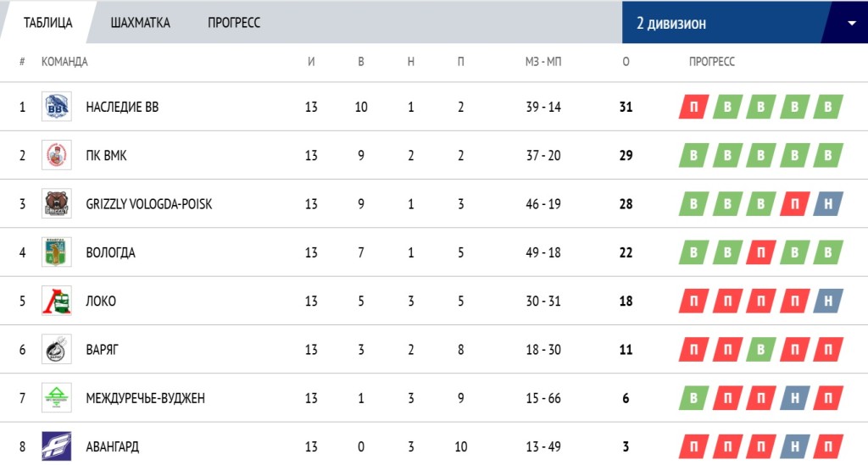Open the Наследие ВВ team name link
This screenshot has width=868, height=465.
(x=122, y=107)
